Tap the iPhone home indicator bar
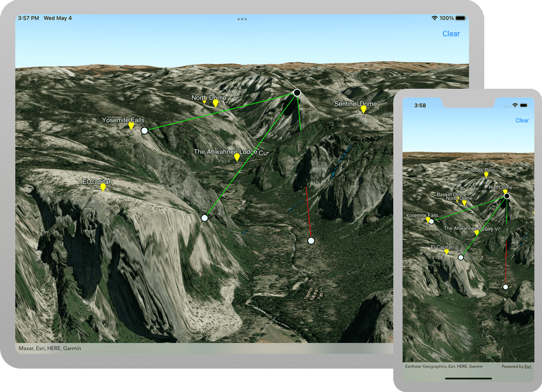The height and width of the screenshot is (392, 542). (468, 378)
